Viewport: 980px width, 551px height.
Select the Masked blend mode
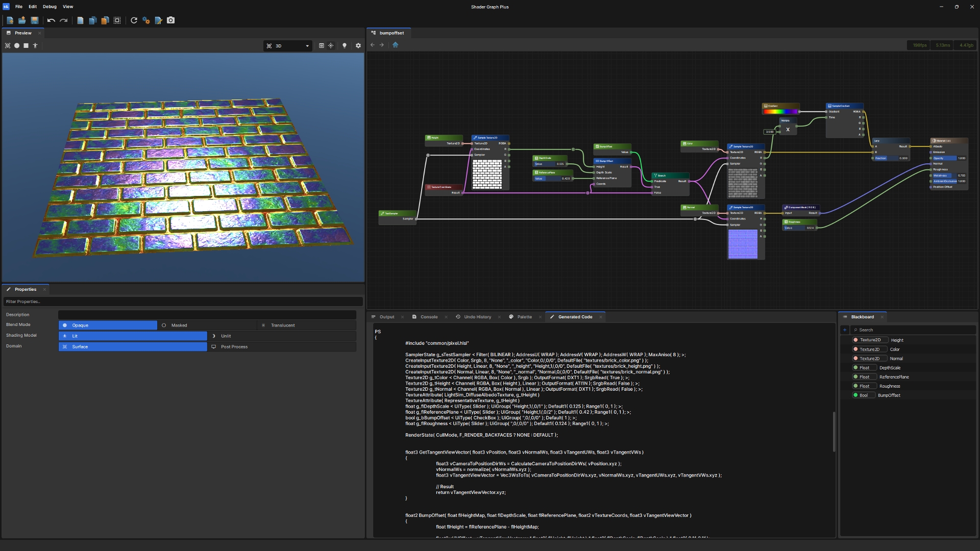(x=179, y=325)
